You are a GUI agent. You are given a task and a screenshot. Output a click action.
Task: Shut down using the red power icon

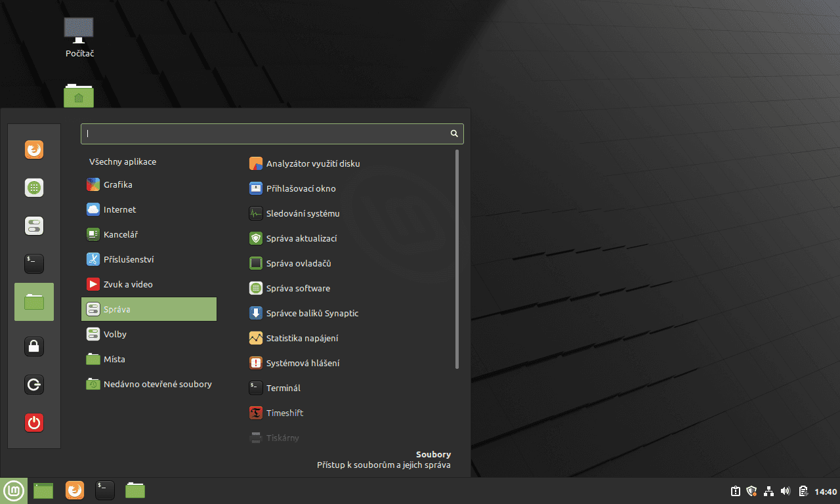[x=33, y=423]
